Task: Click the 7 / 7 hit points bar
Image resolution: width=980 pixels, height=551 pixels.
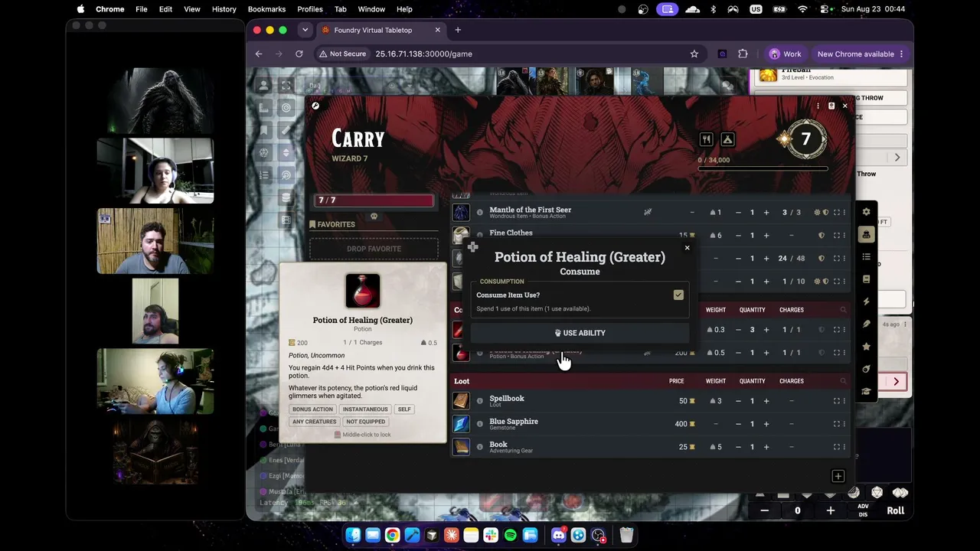Action: click(x=374, y=201)
